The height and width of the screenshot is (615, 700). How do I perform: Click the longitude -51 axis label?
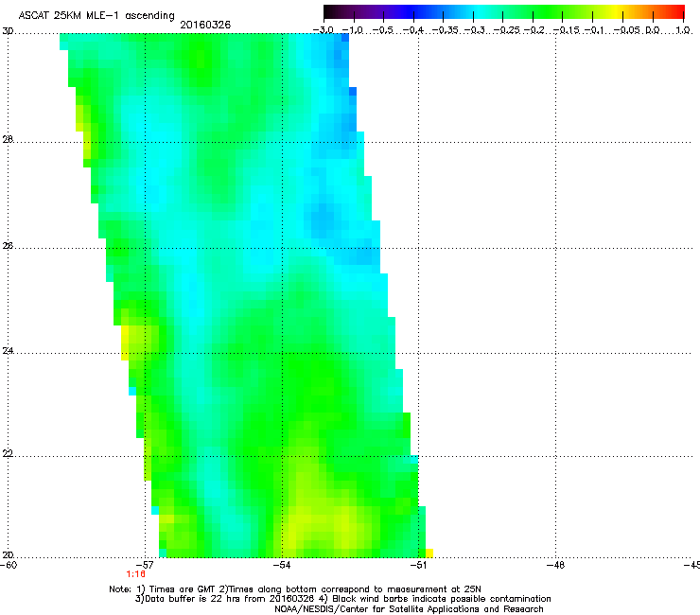[x=418, y=565]
